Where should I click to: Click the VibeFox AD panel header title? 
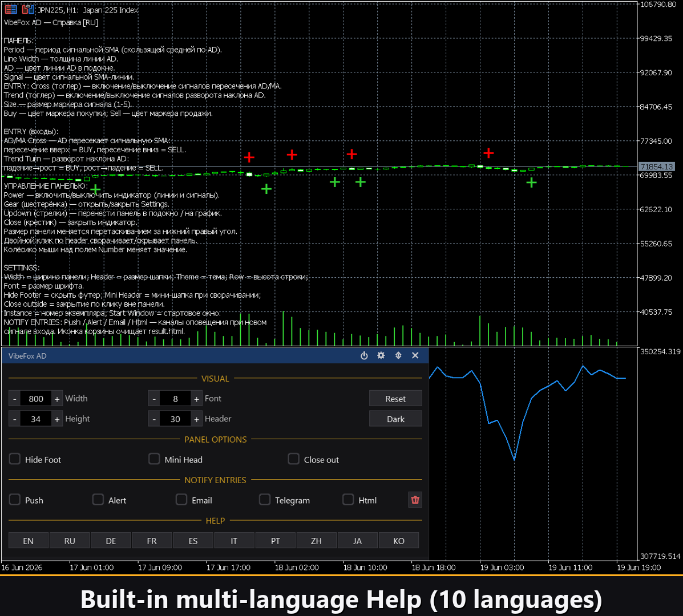pos(27,356)
